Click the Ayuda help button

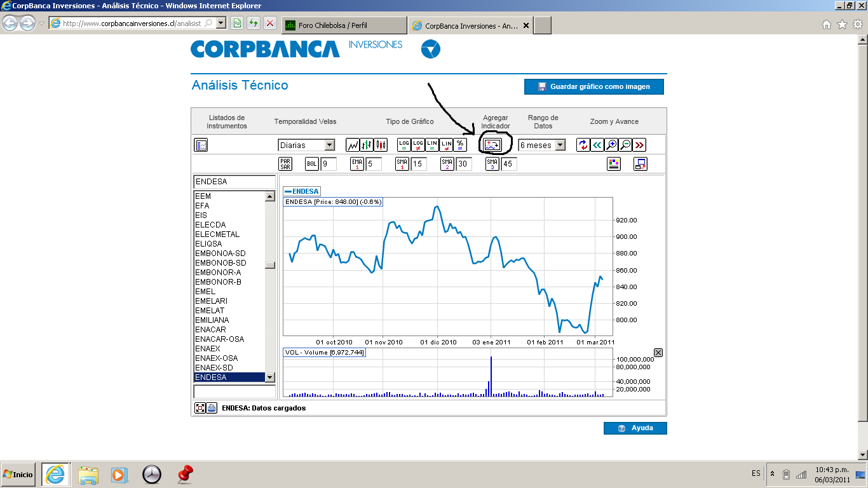635,428
